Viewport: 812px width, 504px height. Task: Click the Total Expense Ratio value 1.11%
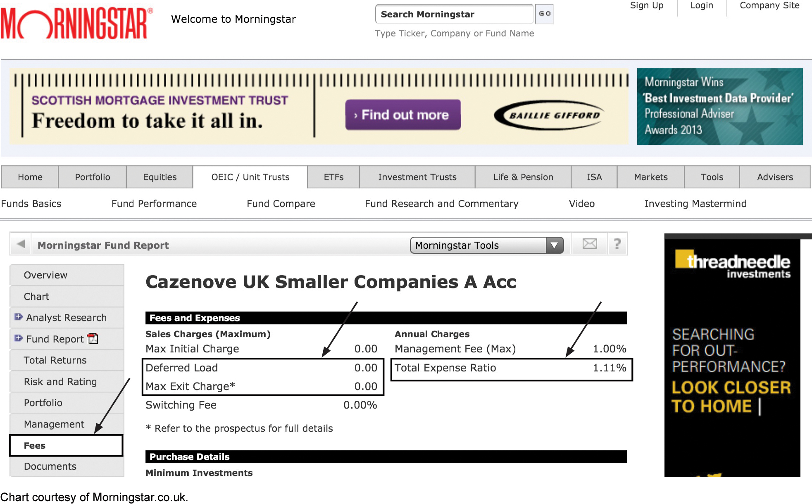pos(610,368)
